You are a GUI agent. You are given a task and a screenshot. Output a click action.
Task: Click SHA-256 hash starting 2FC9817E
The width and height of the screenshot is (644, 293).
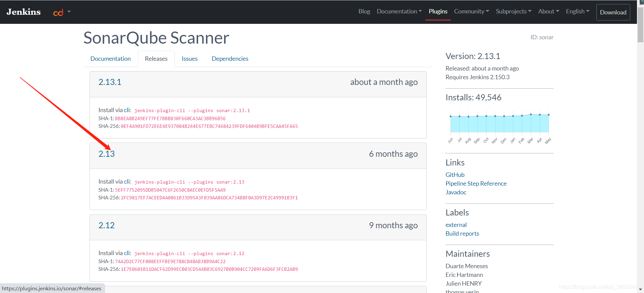pyautogui.click(x=209, y=198)
